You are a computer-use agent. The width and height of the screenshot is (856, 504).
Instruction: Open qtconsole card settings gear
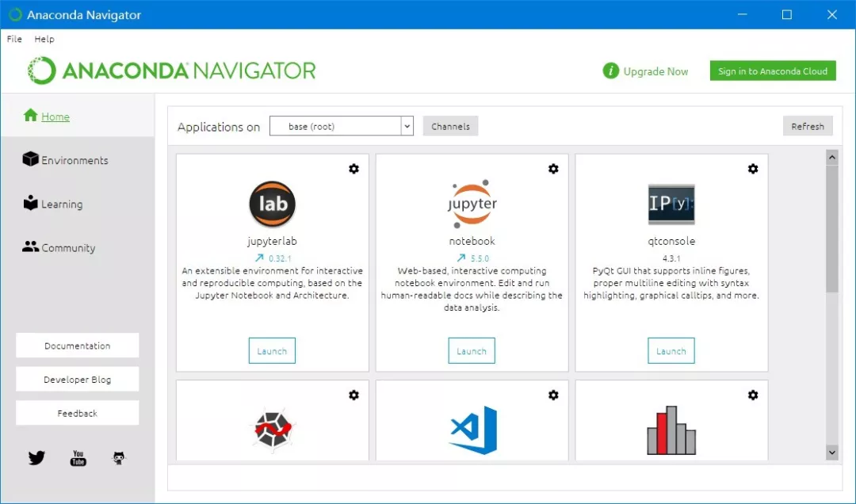(753, 169)
